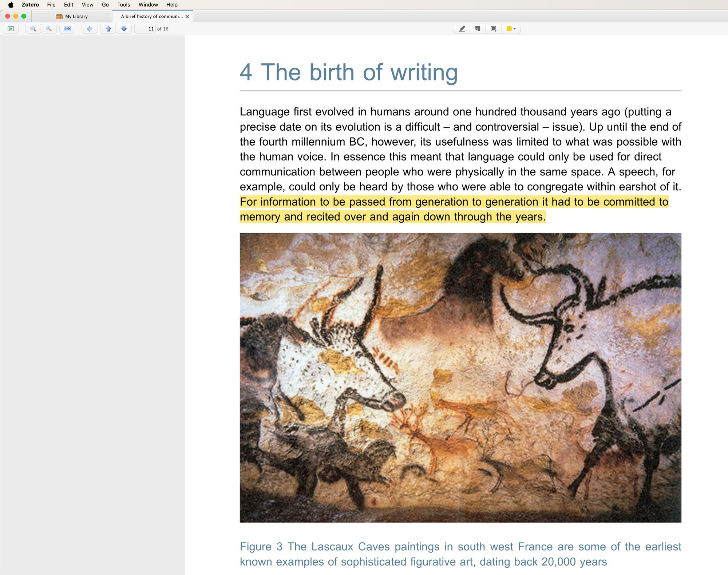728x575 pixels.
Task: Go to the next page
Action: (x=124, y=29)
